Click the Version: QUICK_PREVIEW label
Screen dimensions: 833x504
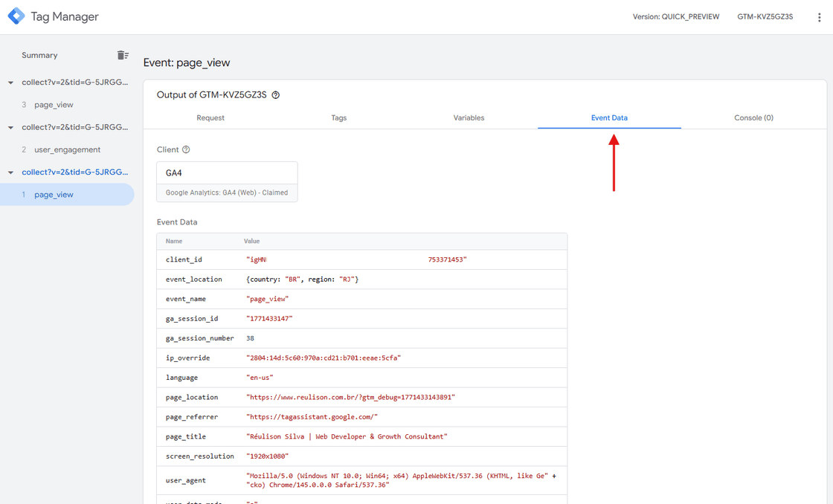(x=676, y=16)
